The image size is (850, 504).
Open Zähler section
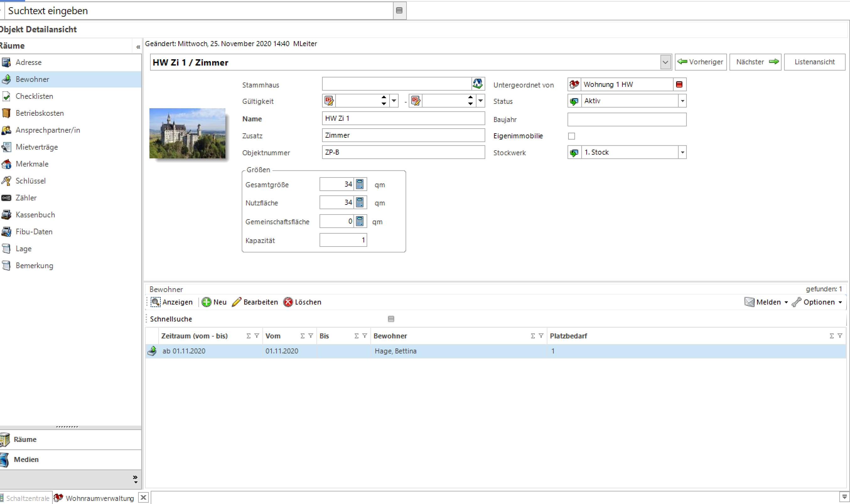point(70,198)
